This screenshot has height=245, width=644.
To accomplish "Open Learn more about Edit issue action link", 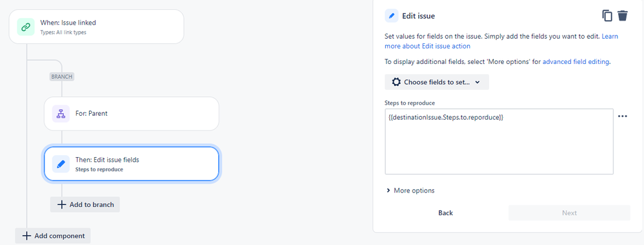I will click(501, 41).
